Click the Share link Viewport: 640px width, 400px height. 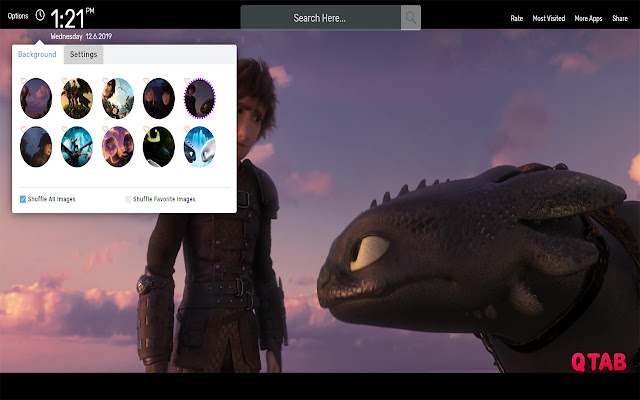[620, 18]
